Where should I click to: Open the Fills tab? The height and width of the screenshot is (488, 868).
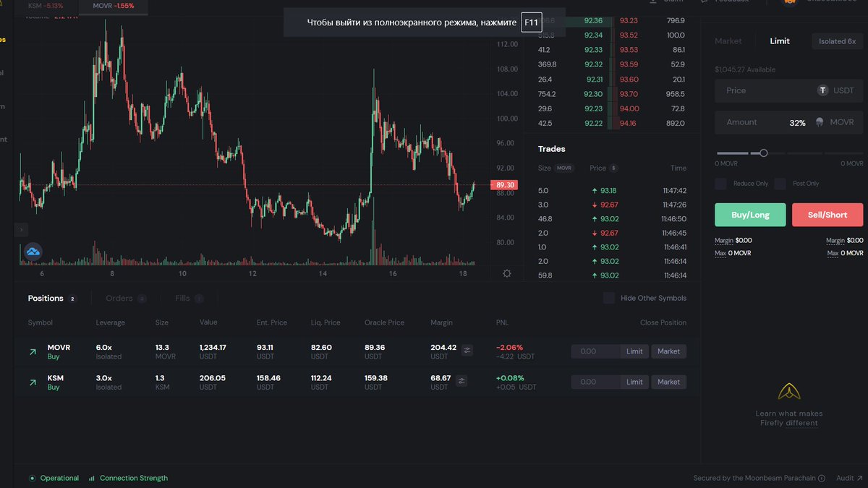click(x=189, y=298)
